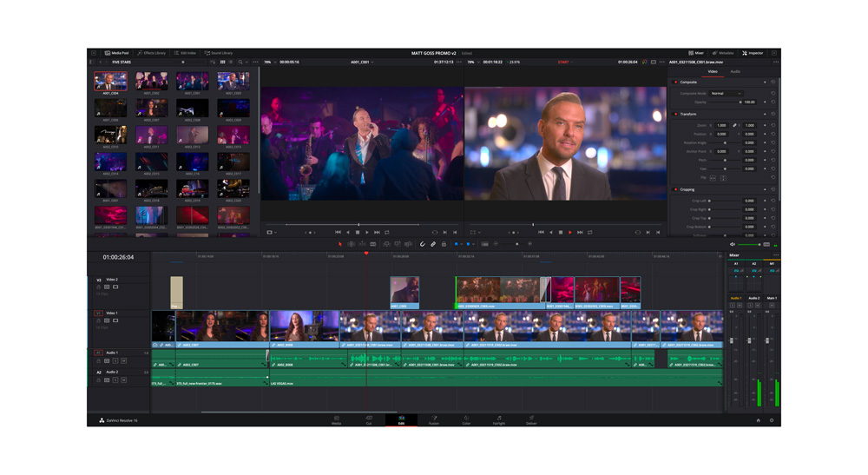The width and height of the screenshot is (868, 475).
Task: Click the lock position icon in timeline toolbar
Action: [444, 244]
